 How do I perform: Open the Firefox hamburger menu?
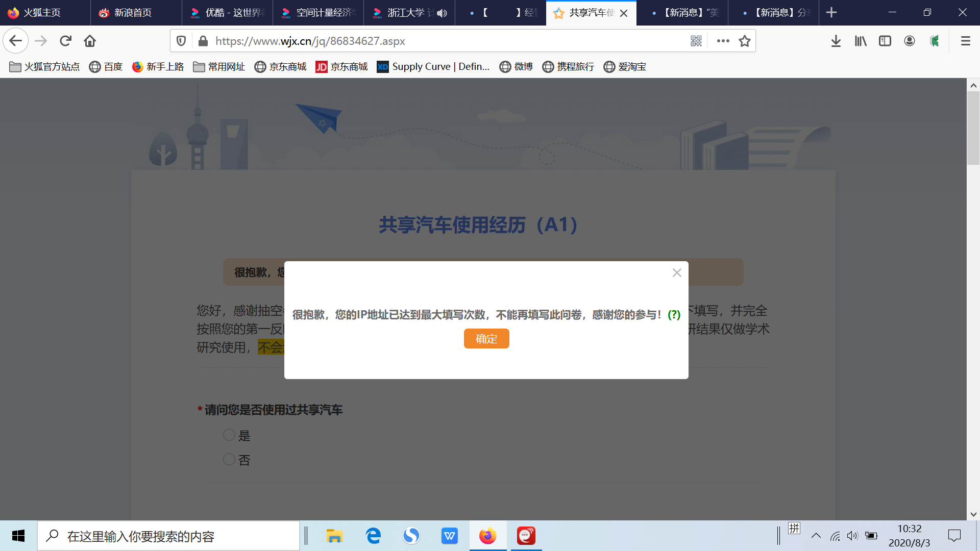[x=965, y=41]
